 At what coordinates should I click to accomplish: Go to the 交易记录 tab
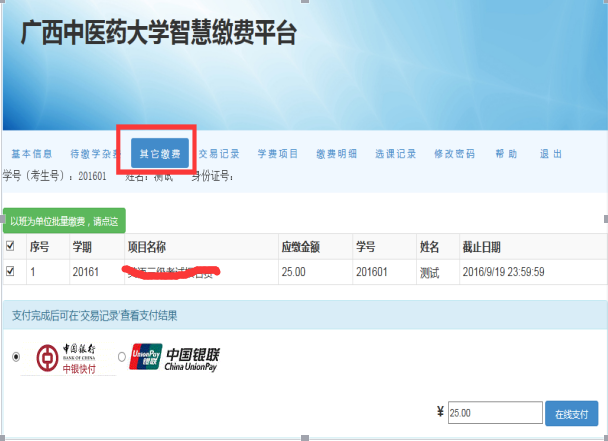point(219,154)
